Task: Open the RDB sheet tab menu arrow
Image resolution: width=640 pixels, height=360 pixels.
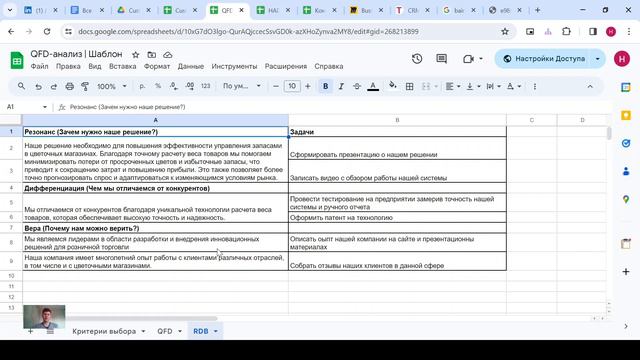Action: [216, 331]
